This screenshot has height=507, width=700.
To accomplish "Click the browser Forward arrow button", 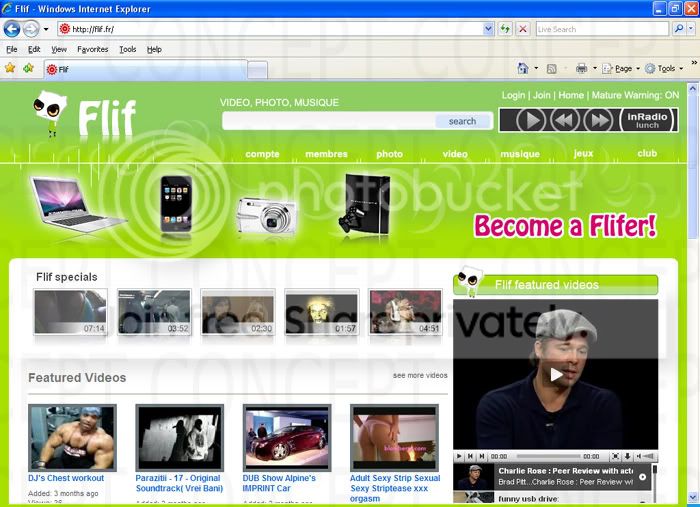I will (31, 29).
